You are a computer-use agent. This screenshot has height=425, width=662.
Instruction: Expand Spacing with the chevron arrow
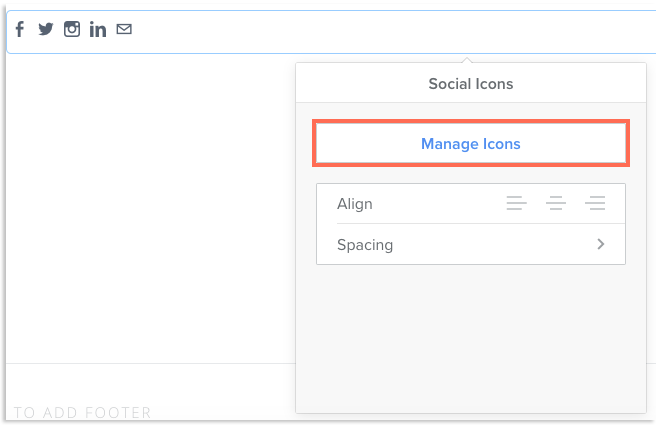(x=601, y=244)
